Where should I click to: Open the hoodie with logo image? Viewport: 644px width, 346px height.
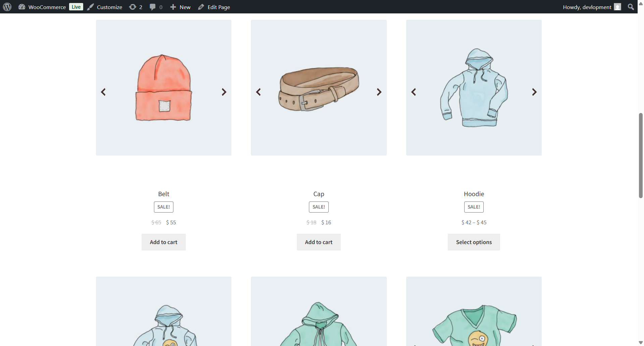[x=164, y=311]
